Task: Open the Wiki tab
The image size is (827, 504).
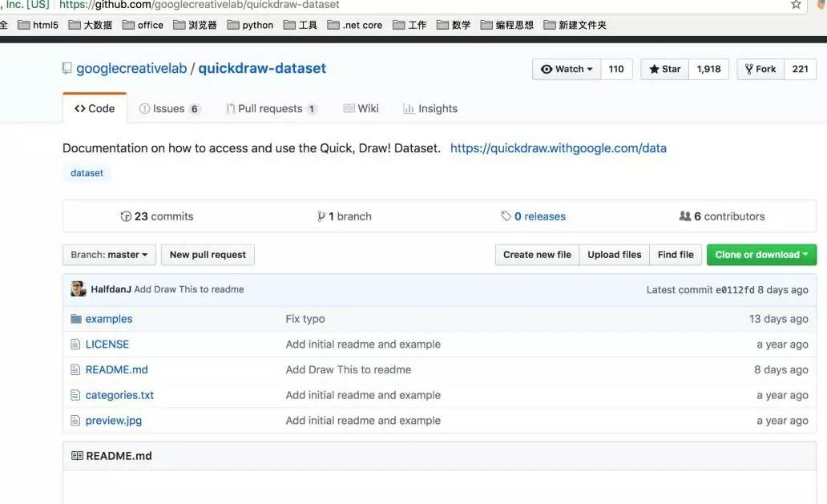Action: point(361,109)
